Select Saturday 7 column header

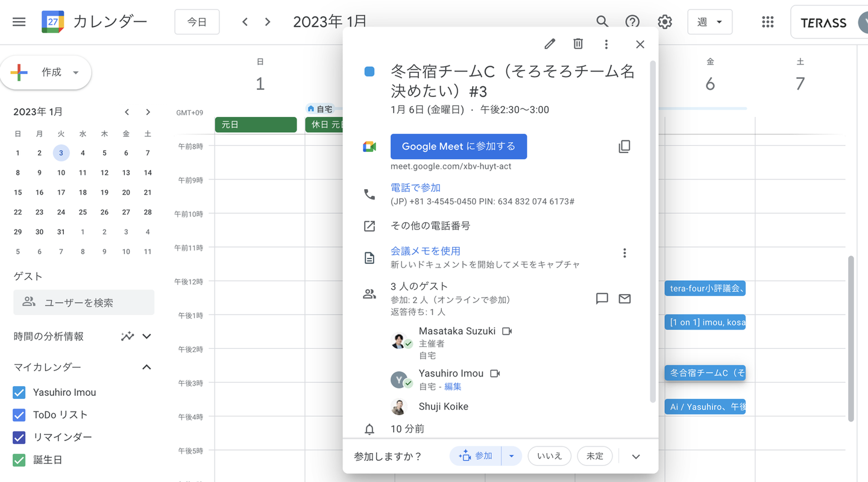pyautogui.click(x=800, y=77)
